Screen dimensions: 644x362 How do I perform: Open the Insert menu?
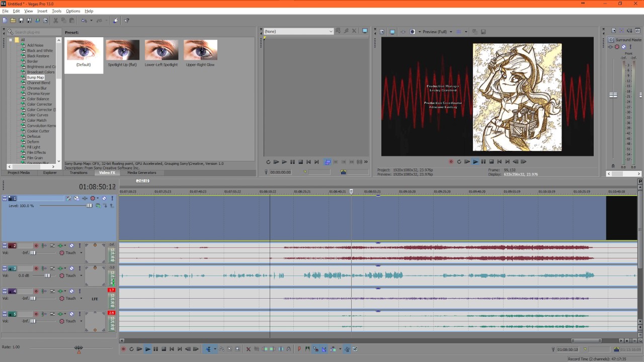(42, 11)
